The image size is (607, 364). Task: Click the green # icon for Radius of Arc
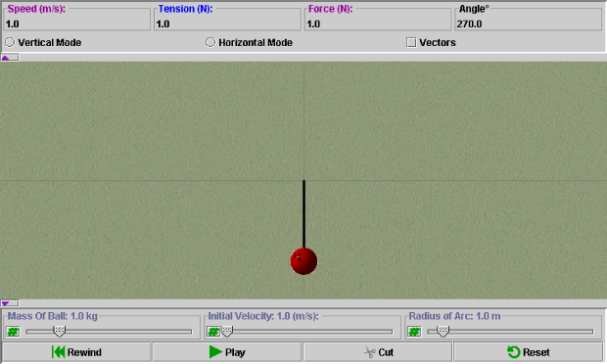click(x=414, y=332)
